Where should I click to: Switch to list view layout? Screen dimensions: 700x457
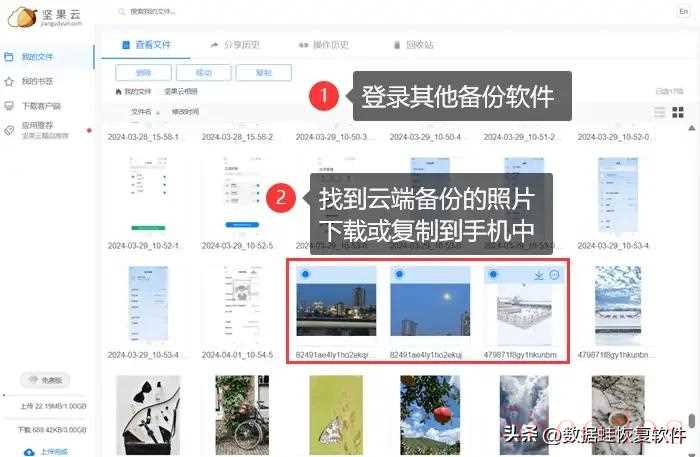click(660, 112)
